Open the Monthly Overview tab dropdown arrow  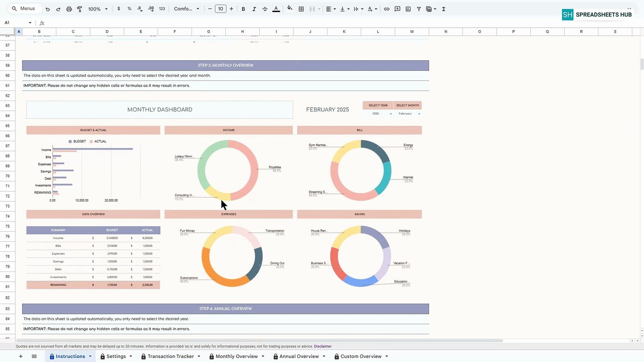pyautogui.click(x=263, y=356)
